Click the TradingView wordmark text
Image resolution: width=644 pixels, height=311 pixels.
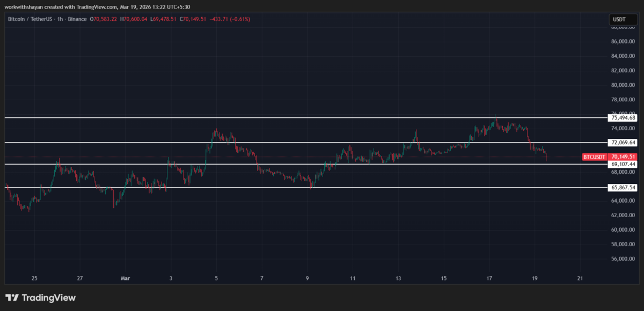(x=49, y=298)
